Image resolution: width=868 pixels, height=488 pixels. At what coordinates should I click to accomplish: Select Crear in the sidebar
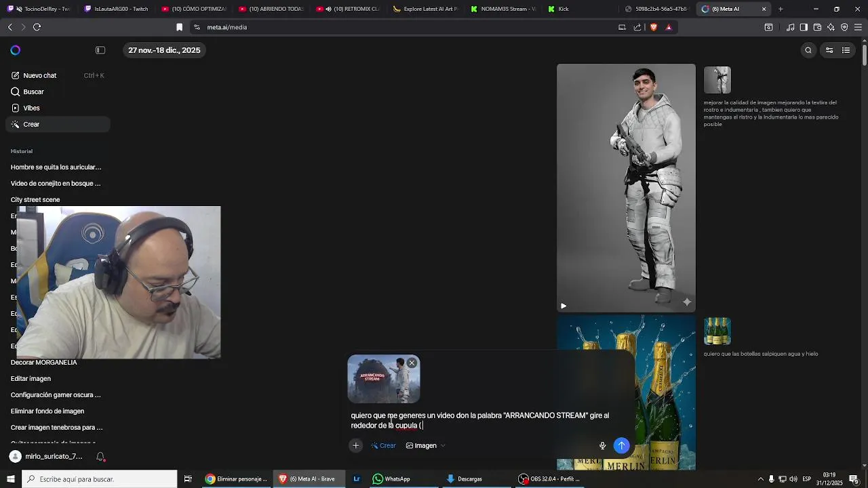pyautogui.click(x=58, y=124)
